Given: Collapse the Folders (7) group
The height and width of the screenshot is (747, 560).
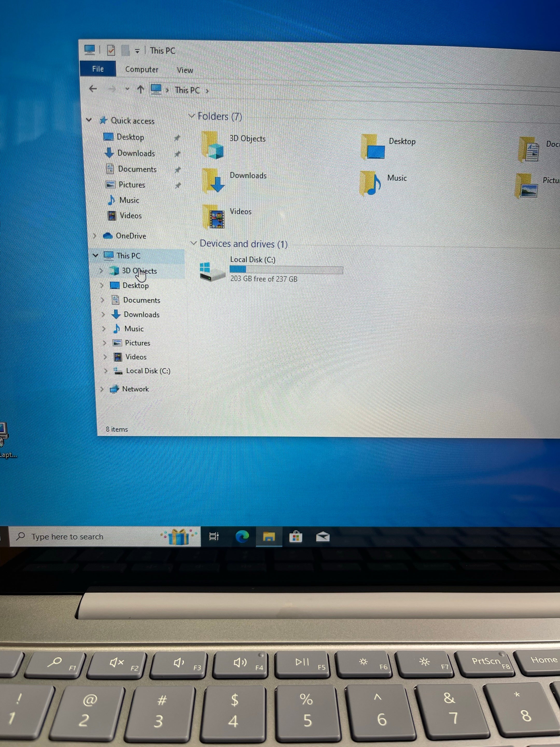Looking at the screenshot, I should point(192,116).
